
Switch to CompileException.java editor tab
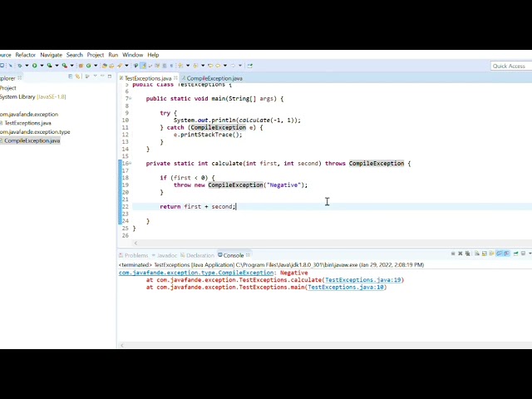[214, 78]
